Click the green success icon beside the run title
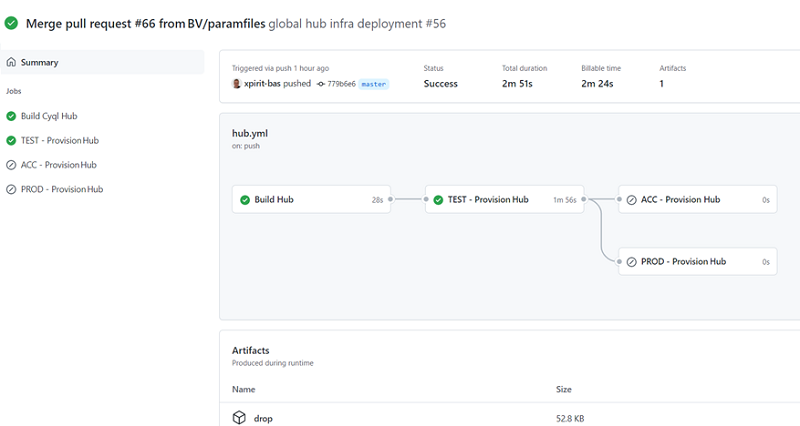This screenshot has width=800, height=426. 11,23
